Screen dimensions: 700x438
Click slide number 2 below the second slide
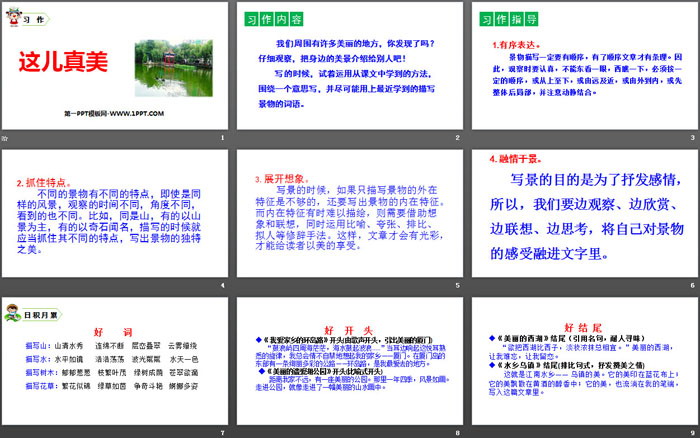[457, 138]
